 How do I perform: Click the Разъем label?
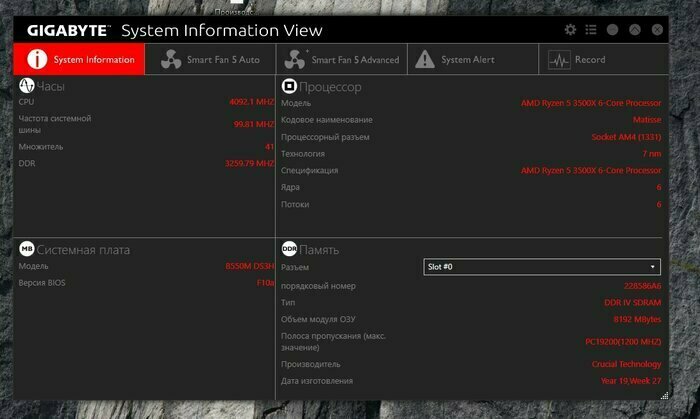(295, 267)
